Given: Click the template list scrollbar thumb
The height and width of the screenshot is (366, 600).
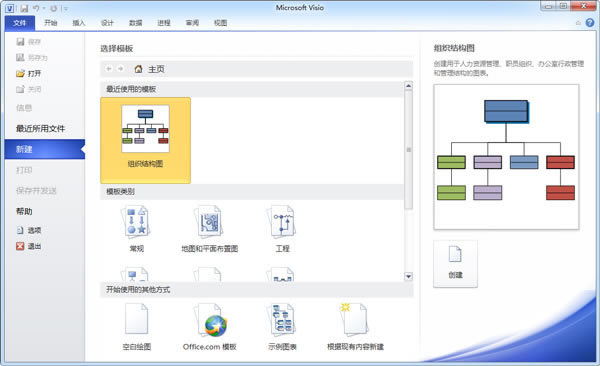Looking at the screenshot, I should click(408, 150).
